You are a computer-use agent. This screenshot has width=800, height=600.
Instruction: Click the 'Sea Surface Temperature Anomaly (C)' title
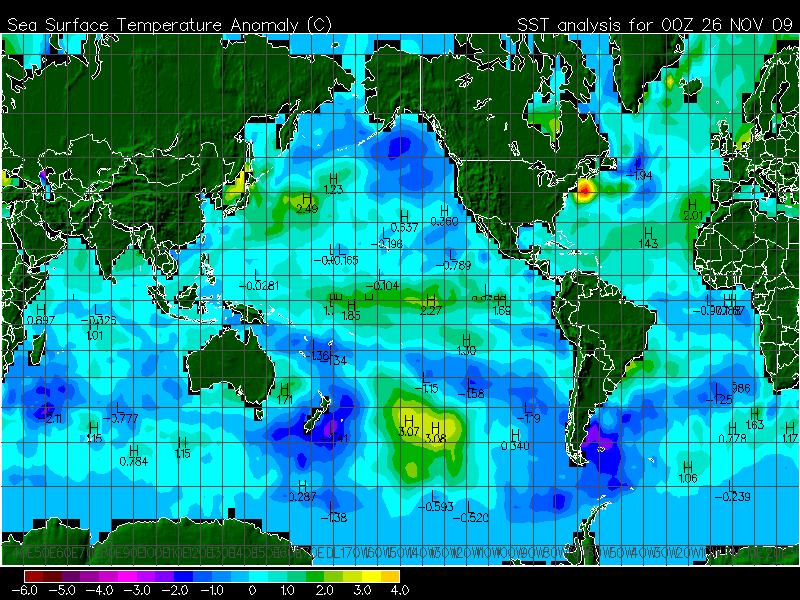coord(170,23)
